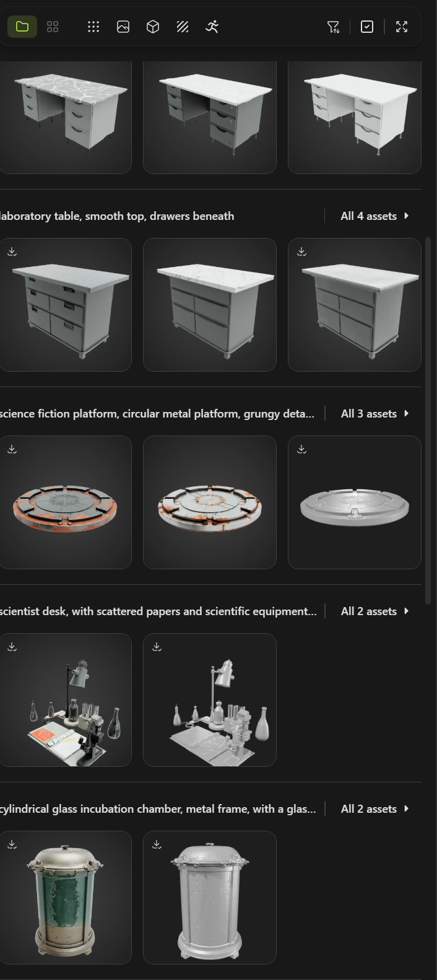Expand All 4 assets for laboratory table

(374, 216)
